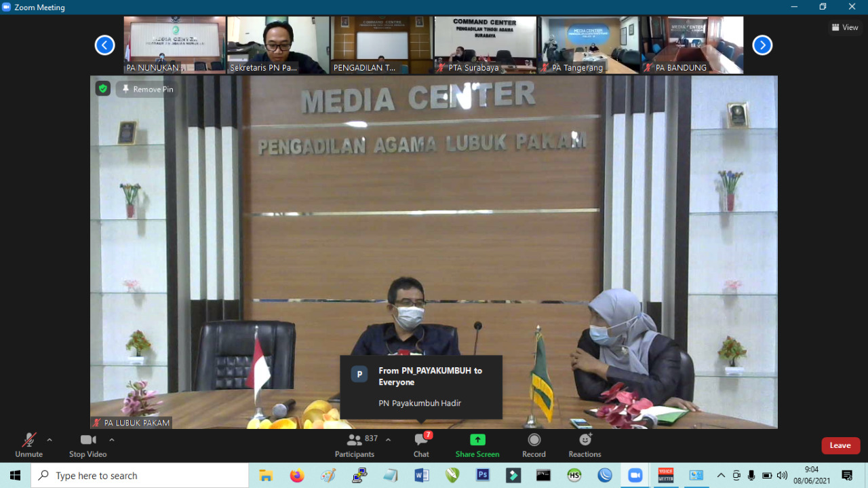Leave the meeting

[x=840, y=445]
